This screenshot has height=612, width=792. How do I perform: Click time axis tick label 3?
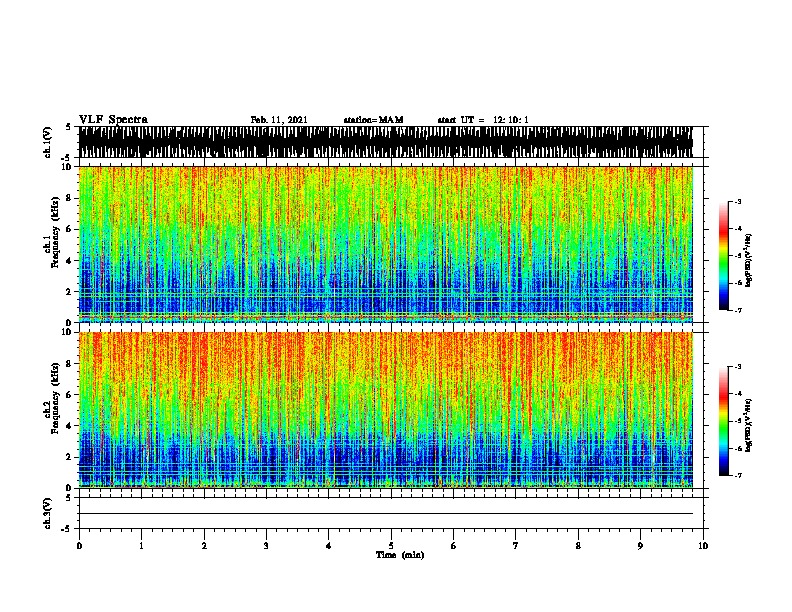[266, 546]
